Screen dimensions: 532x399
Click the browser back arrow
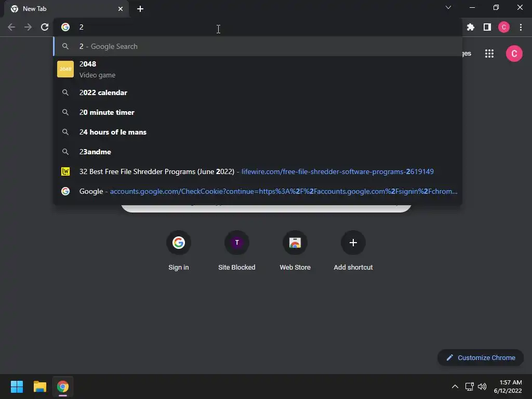coord(11,27)
